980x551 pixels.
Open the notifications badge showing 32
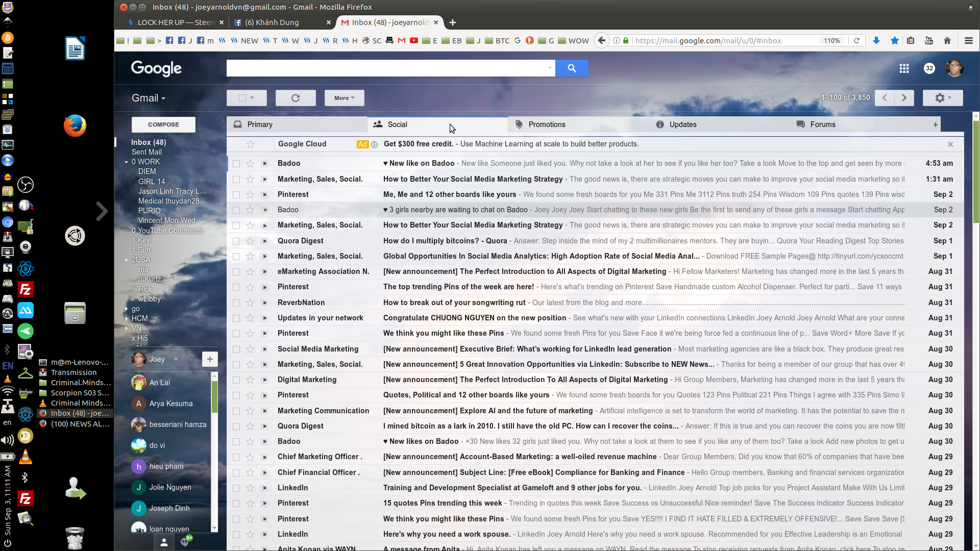929,68
